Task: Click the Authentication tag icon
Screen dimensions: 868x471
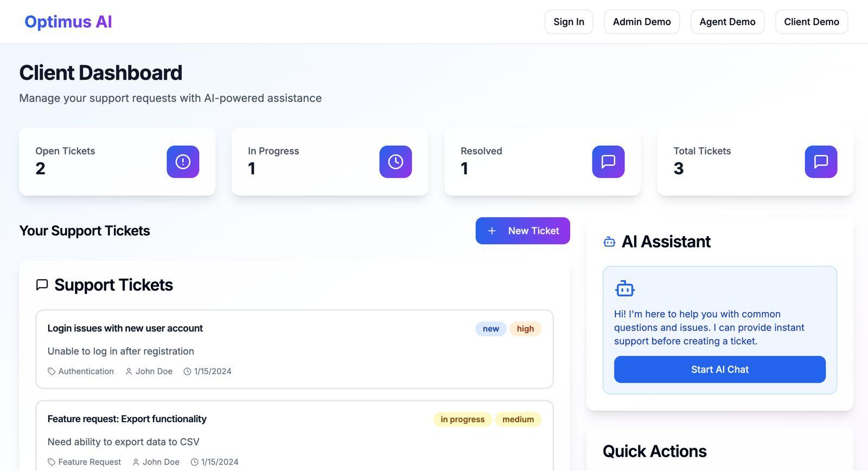Action: [52, 372]
